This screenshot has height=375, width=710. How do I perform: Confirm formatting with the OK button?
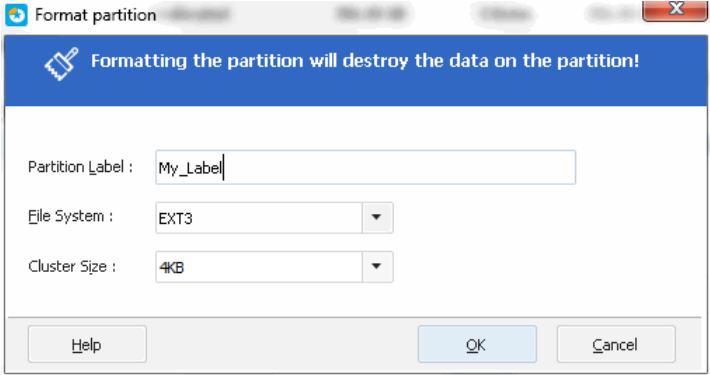point(477,345)
